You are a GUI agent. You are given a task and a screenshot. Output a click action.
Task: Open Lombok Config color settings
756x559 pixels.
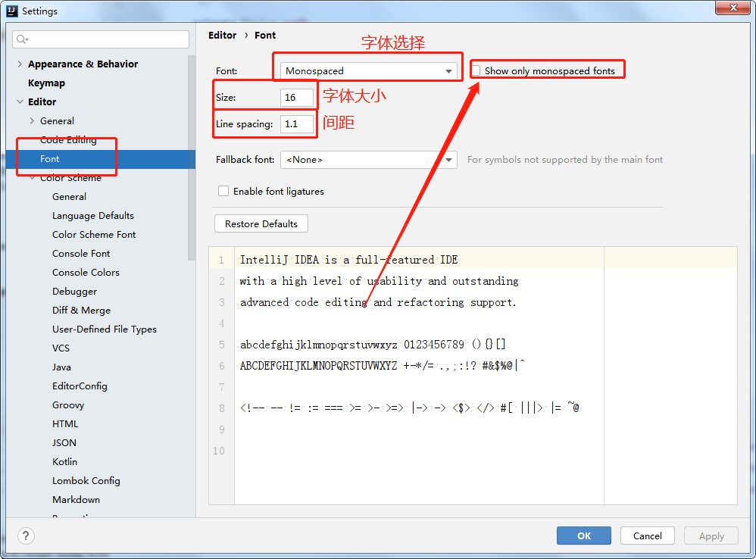point(86,480)
